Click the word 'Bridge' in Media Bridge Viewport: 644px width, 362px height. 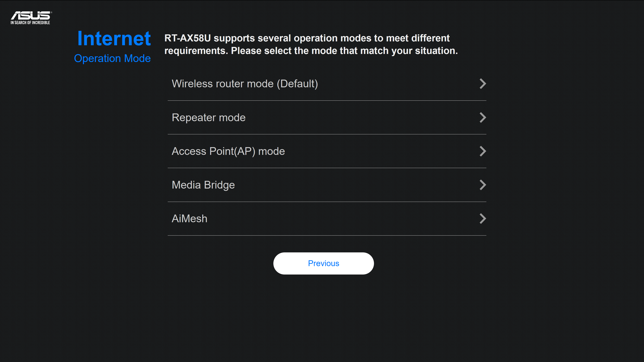[219, 185]
